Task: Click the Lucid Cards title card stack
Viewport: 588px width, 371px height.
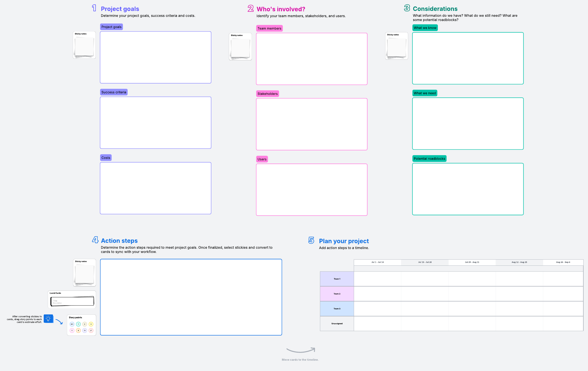Action: (x=72, y=301)
